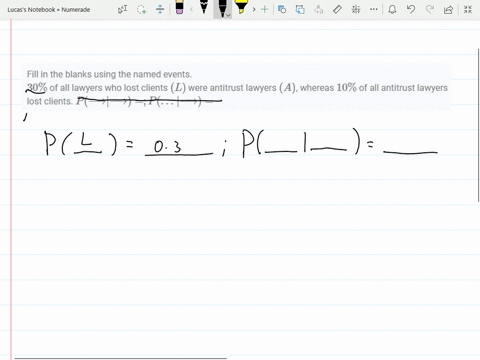Image resolution: width=480 pixels, height=360 pixels.
Task: Share the notebook page
Action: [x=448, y=9]
